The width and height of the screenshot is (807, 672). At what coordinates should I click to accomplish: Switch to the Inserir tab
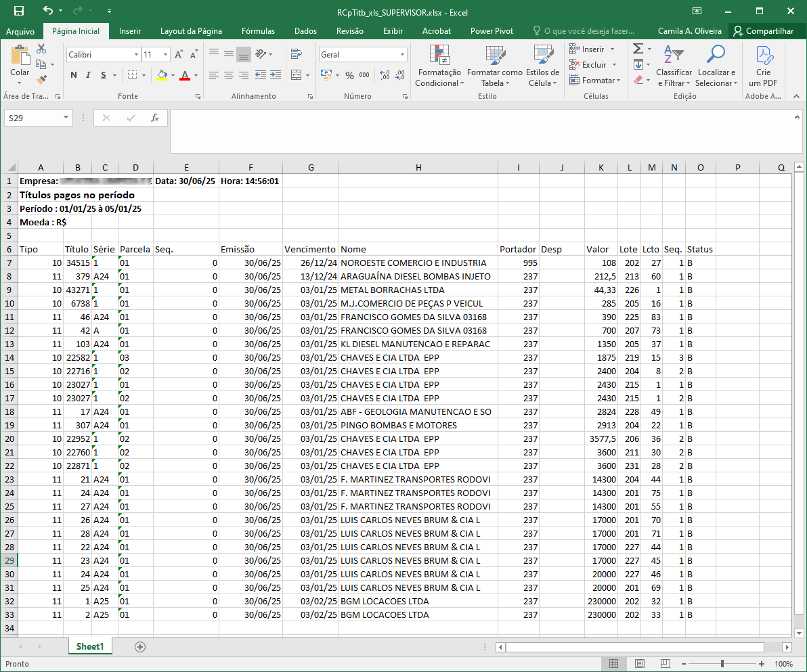pos(130,31)
